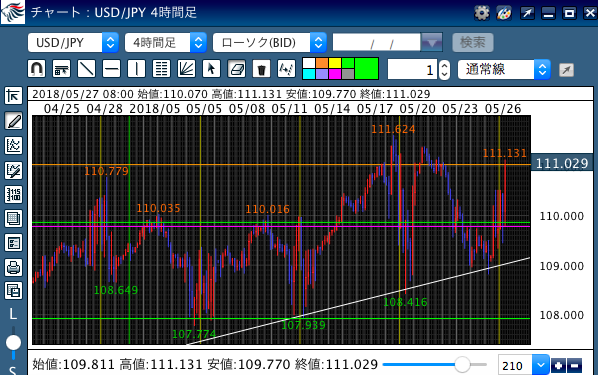Toggle the magnet snap tool

click(x=37, y=69)
